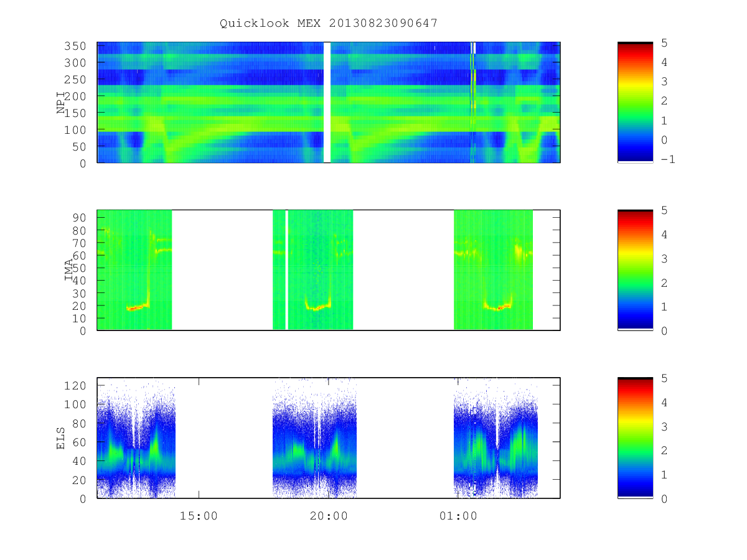
Task: Click the -1 label on NPI colorbar
Action: click(x=669, y=159)
